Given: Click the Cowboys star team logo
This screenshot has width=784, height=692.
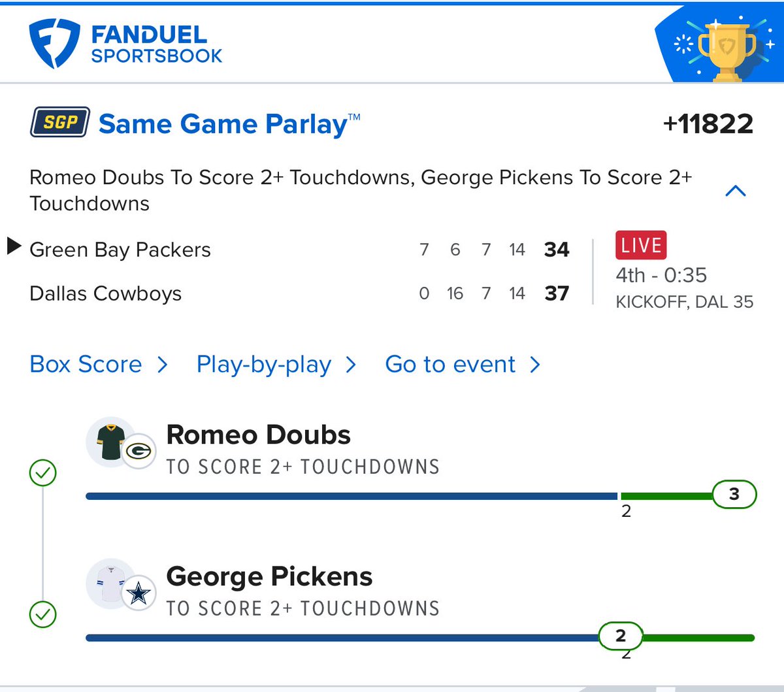Looking at the screenshot, I should click(x=138, y=593).
